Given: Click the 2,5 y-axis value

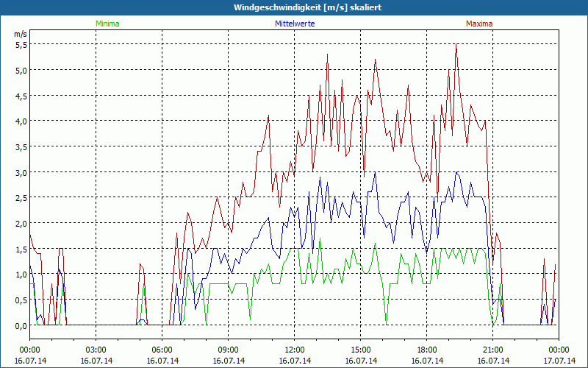Looking at the screenshot, I should point(21,197).
